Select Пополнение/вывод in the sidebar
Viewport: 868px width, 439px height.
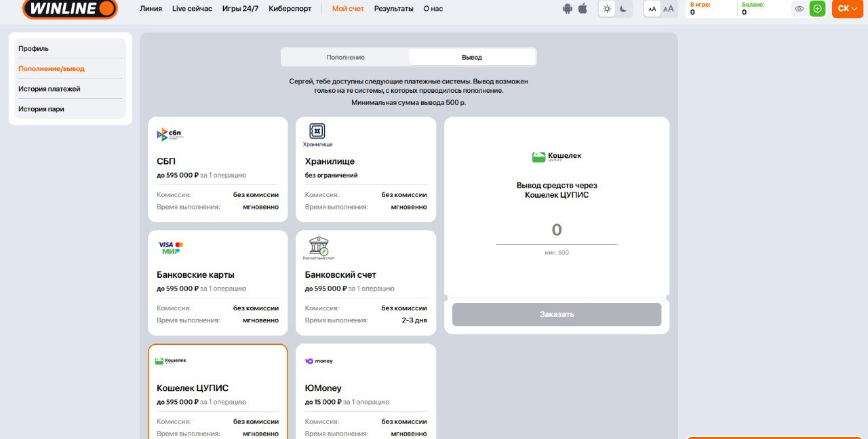71,68
